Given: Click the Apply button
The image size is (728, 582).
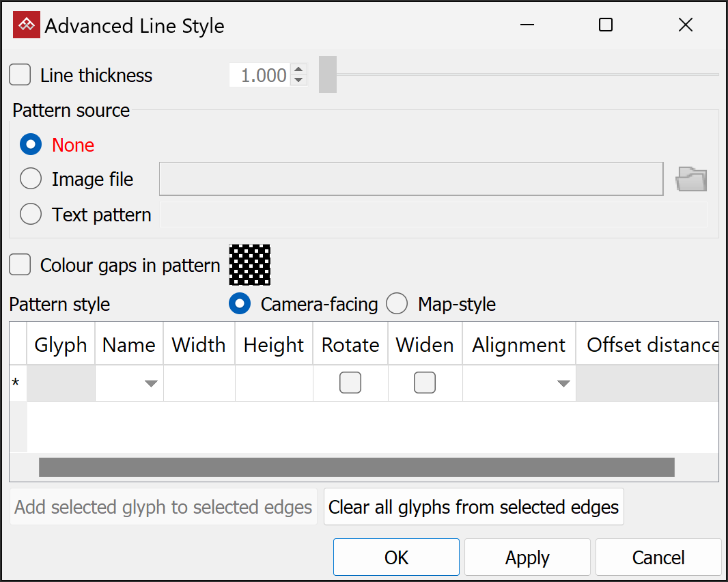Looking at the screenshot, I should tap(527, 557).
